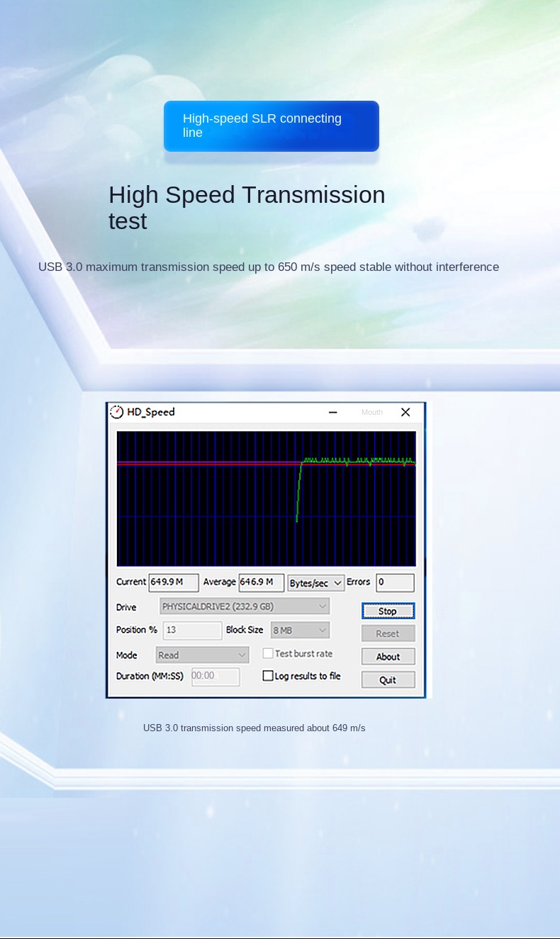The width and height of the screenshot is (560, 939).
Task: Open the About dialog button
Action: pos(388,657)
